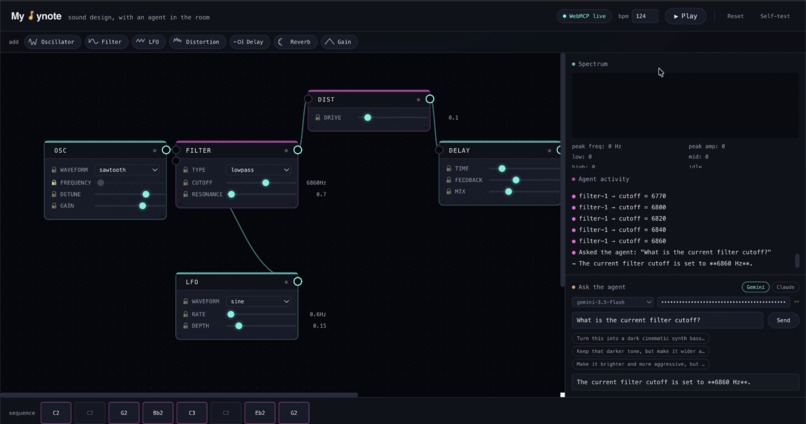Add a Distortion node

tap(197, 42)
